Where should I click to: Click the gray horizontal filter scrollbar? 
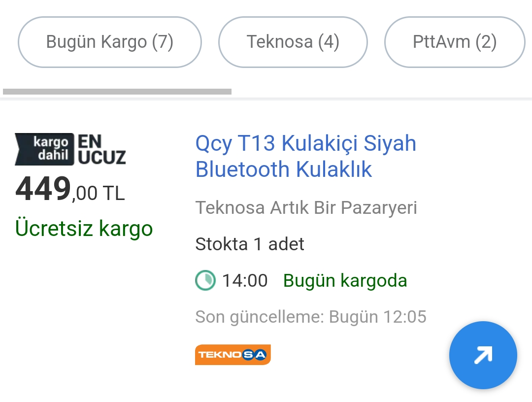(117, 92)
